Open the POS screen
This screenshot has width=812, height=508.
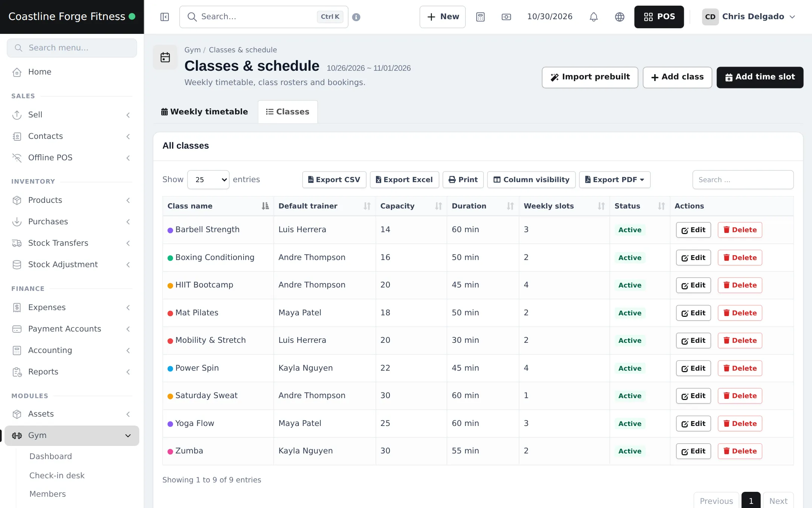(x=659, y=17)
